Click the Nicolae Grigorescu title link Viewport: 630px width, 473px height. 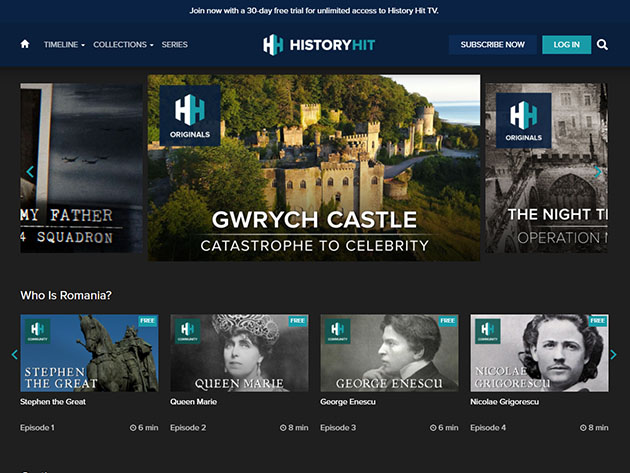pos(505,402)
